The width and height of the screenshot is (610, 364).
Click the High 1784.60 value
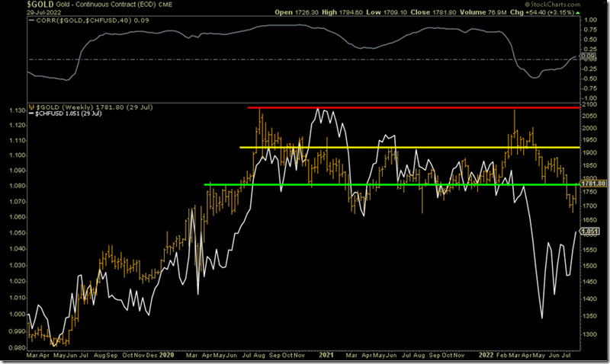(342, 12)
